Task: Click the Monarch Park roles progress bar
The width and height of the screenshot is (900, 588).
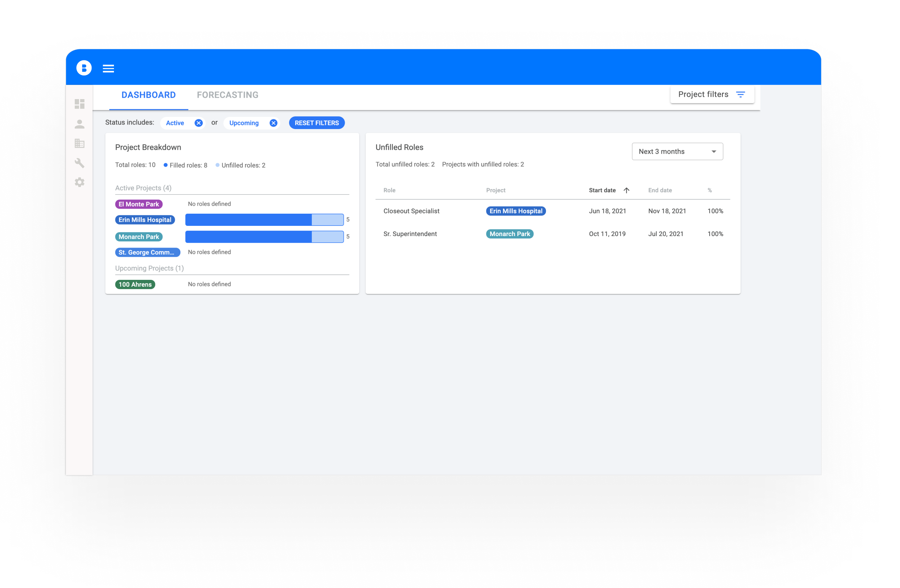Action: (x=264, y=237)
